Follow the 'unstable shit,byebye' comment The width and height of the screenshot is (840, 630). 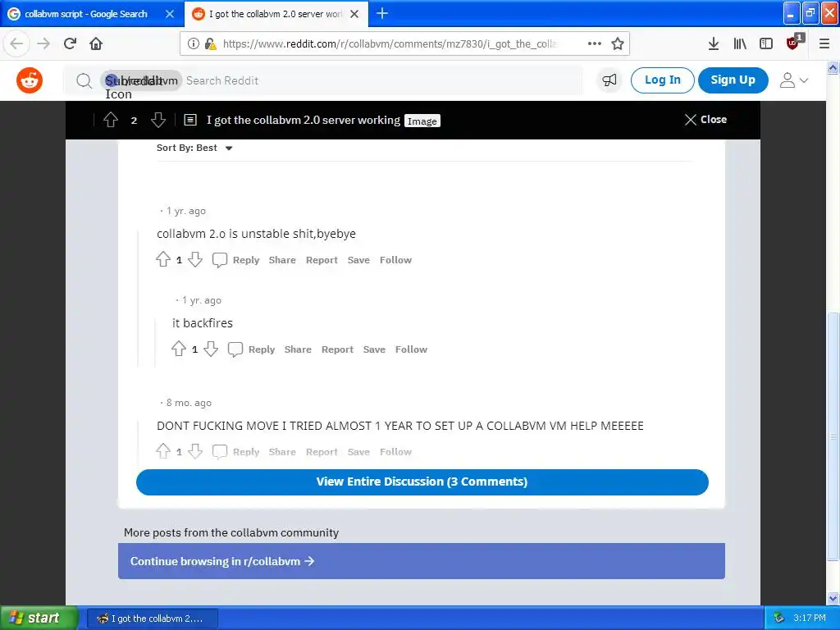tap(396, 260)
